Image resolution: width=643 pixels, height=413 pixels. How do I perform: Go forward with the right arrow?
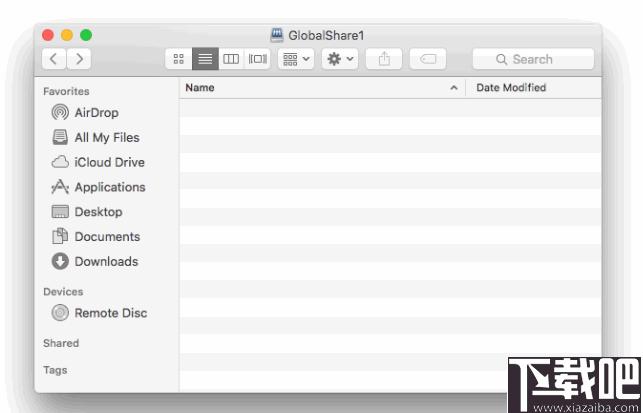[79, 59]
